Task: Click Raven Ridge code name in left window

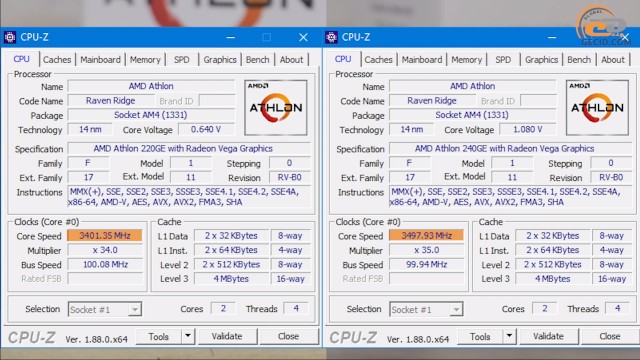Action: pyautogui.click(x=111, y=101)
